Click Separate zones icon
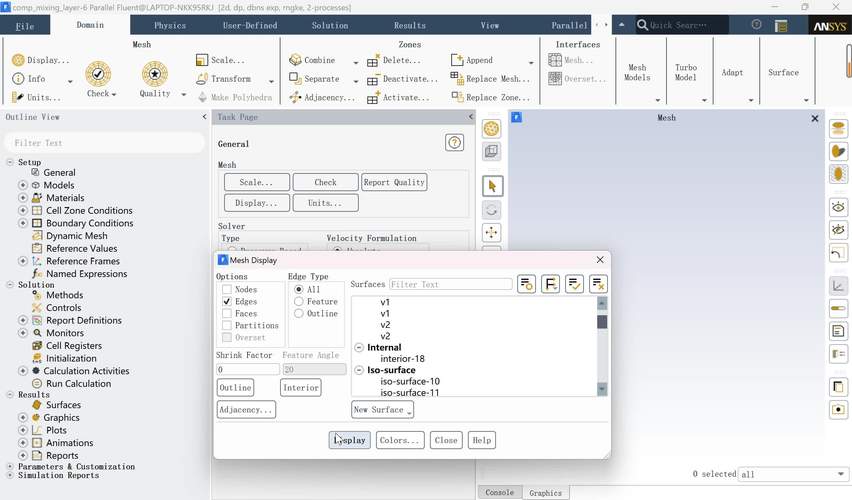This screenshot has width=852, height=500. point(295,79)
